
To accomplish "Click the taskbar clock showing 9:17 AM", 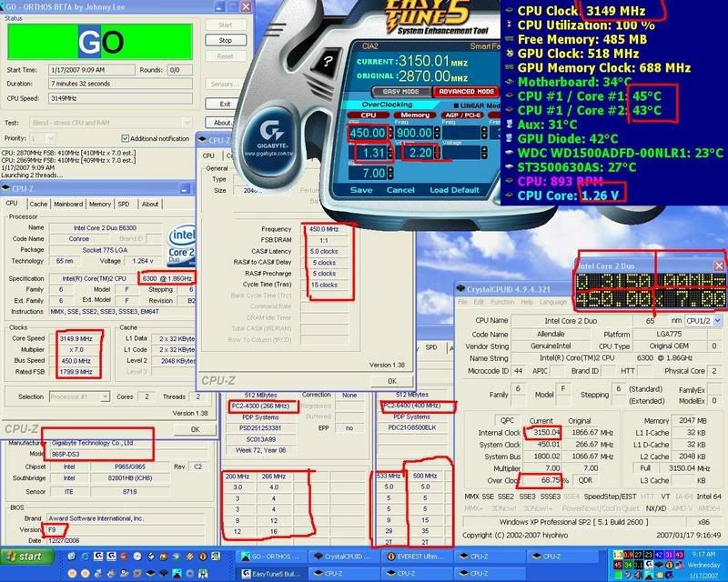I will [703, 555].
